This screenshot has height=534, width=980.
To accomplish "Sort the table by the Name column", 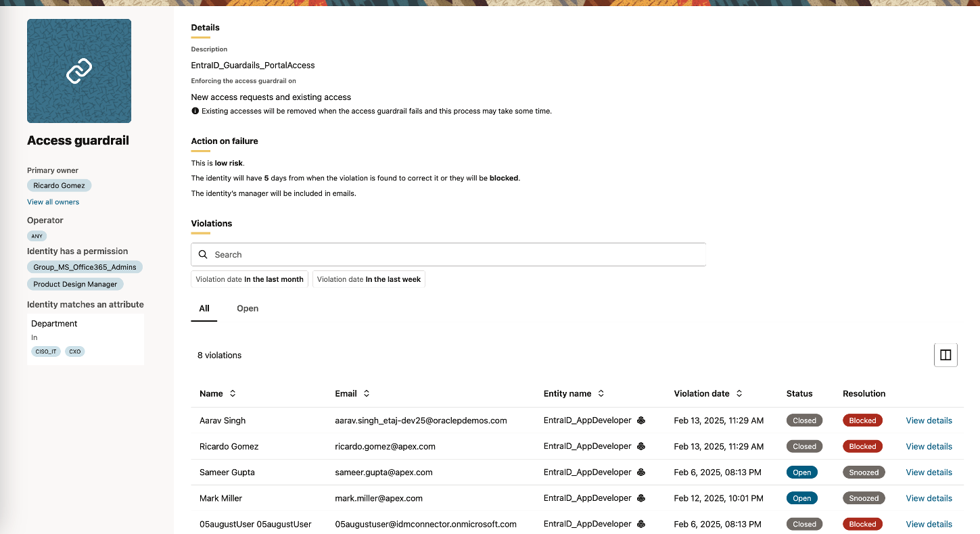I will pyautogui.click(x=233, y=393).
